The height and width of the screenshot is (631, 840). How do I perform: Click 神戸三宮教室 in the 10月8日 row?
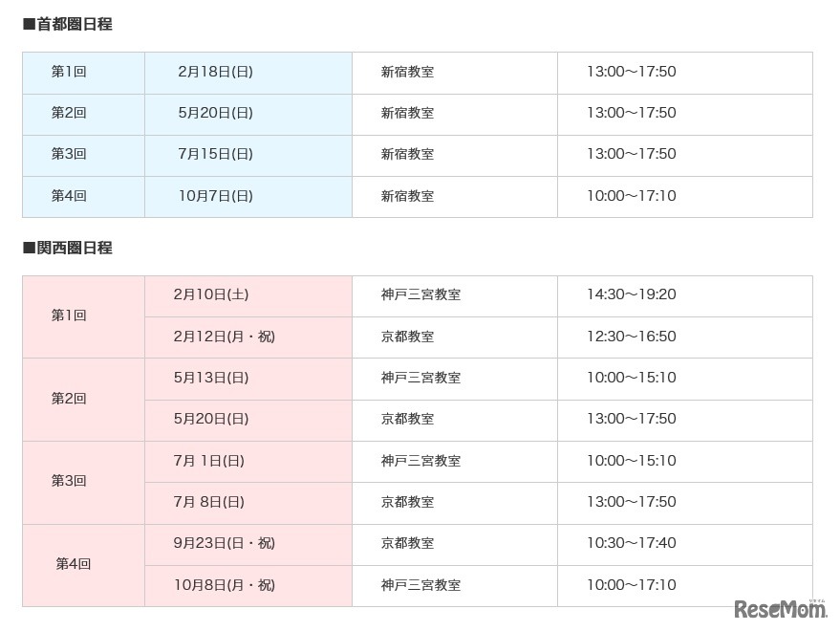[420, 585]
